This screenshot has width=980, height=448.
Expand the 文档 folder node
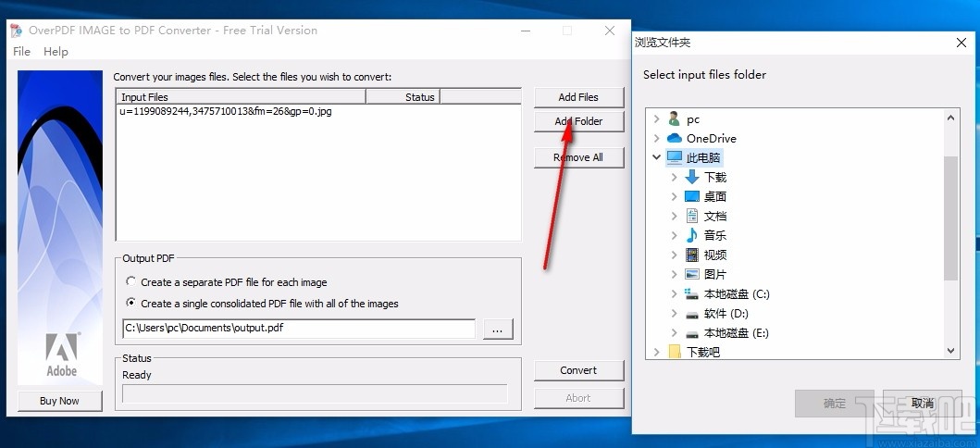pyautogui.click(x=674, y=217)
